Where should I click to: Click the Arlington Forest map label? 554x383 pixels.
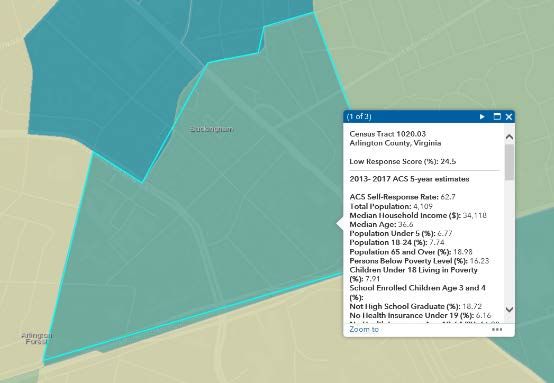[36, 338]
